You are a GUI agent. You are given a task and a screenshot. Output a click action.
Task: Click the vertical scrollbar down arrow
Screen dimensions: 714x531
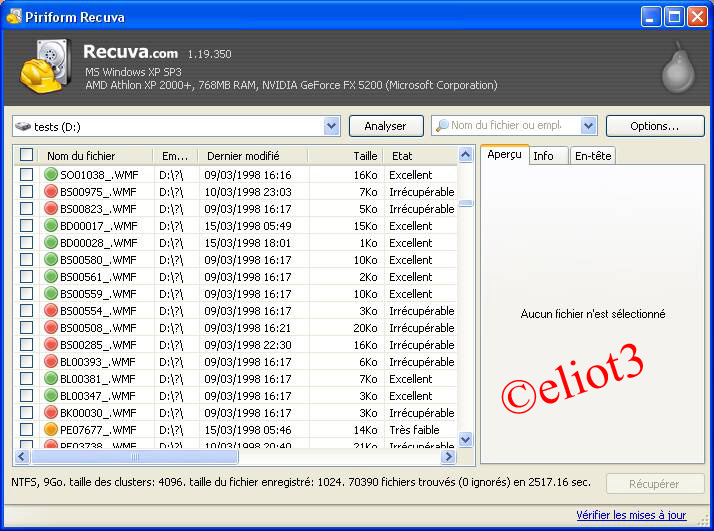tap(465, 439)
